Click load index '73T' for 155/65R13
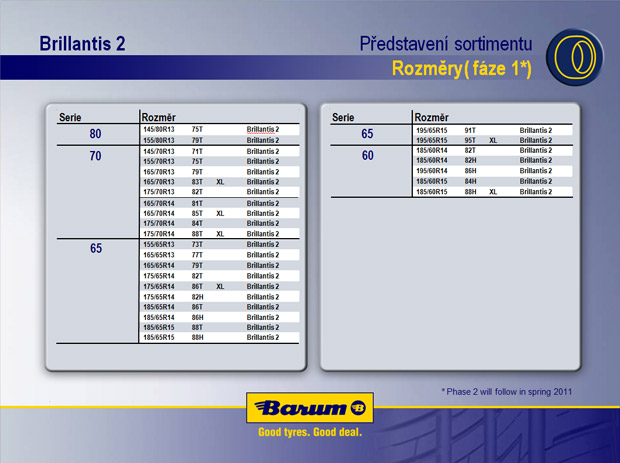This screenshot has width=620, height=463. click(197, 244)
